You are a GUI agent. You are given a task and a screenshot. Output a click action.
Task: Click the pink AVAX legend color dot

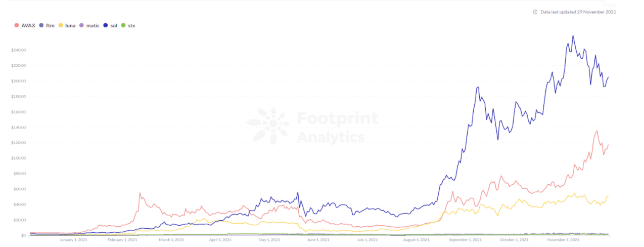tap(17, 25)
